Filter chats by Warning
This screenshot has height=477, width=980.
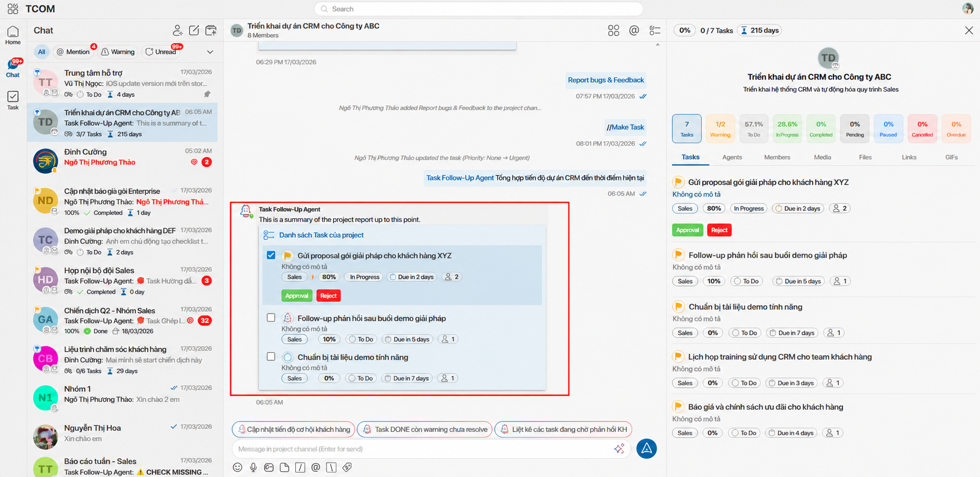[x=118, y=52]
